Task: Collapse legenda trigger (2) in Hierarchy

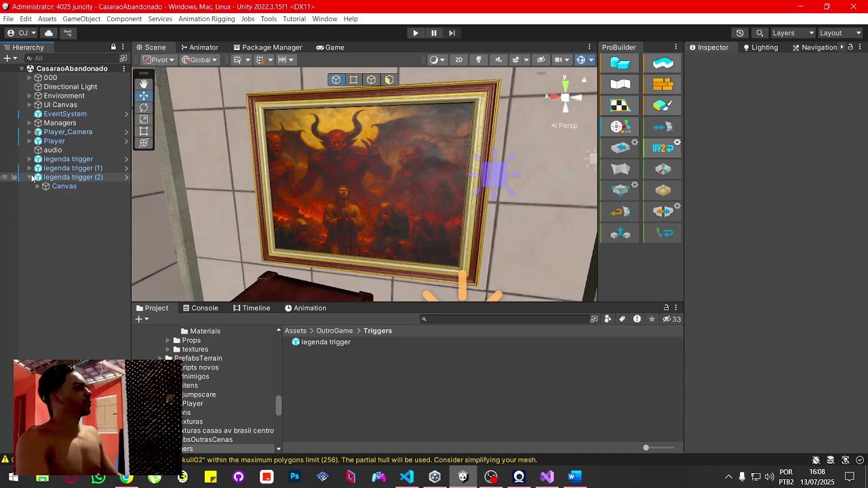Action: point(30,177)
